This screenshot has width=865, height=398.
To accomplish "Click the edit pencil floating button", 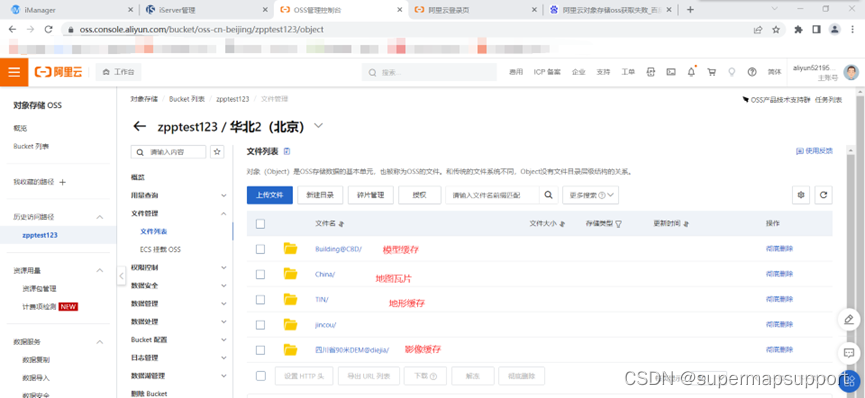I will tap(849, 320).
